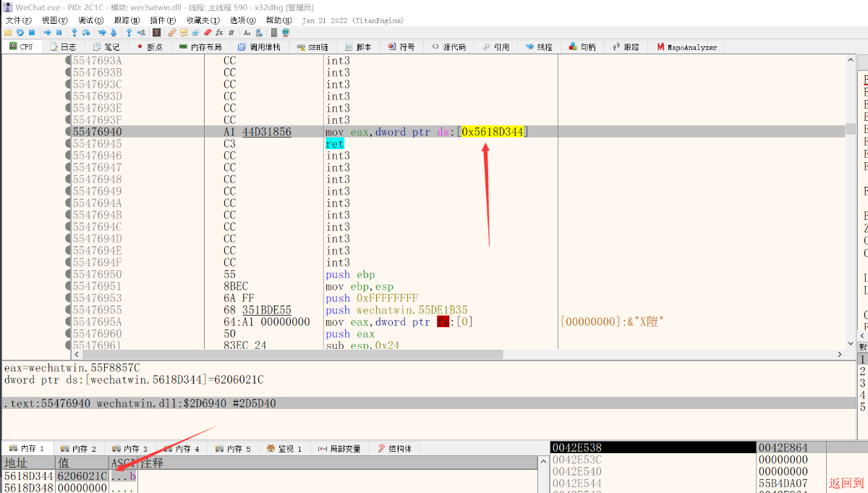This screenshot has width=868, height=493.
Task: Open the Variables hash toolbar icon
Action: point(231,33)
